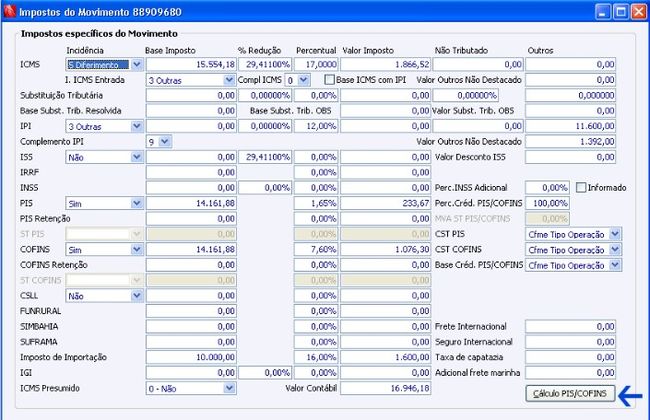Edit ICMS % Redução field 29,41100%

point(265,65)
